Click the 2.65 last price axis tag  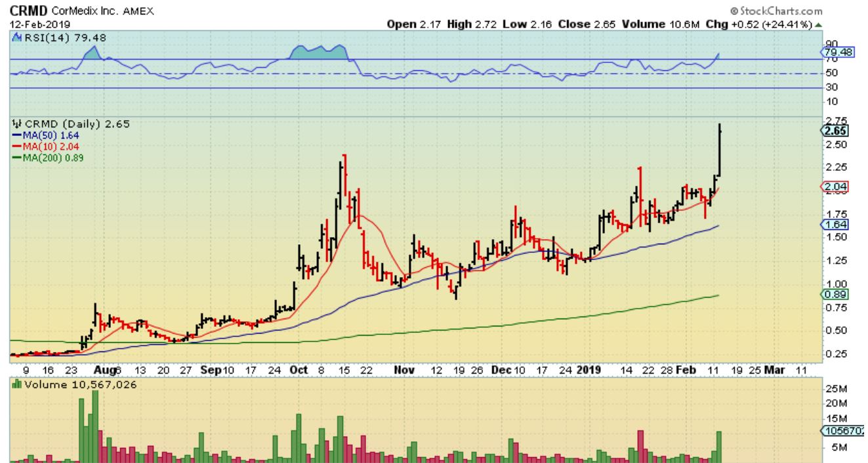835,130
